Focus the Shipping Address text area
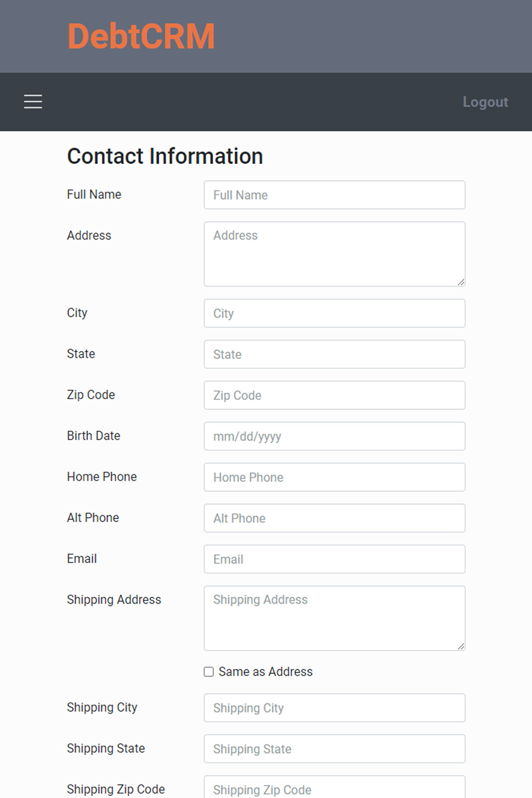This screenshot has height=798, width=532. point(335,618)
